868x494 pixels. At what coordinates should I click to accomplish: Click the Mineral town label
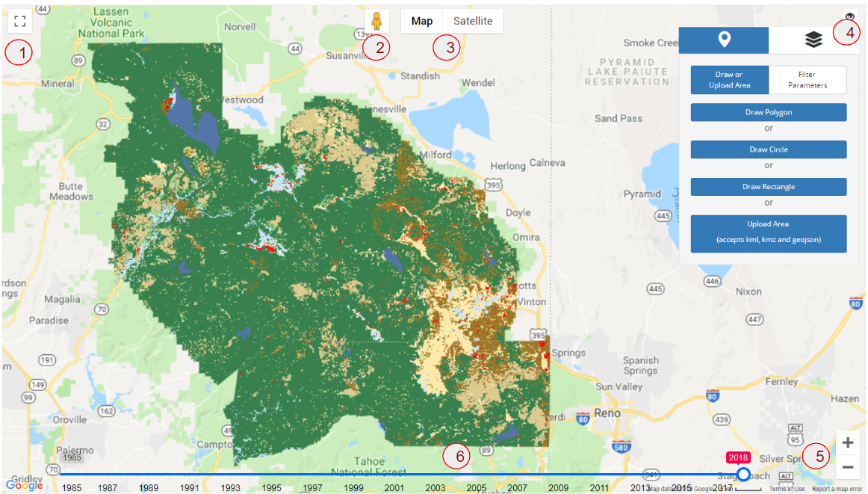tap(58, 84)
